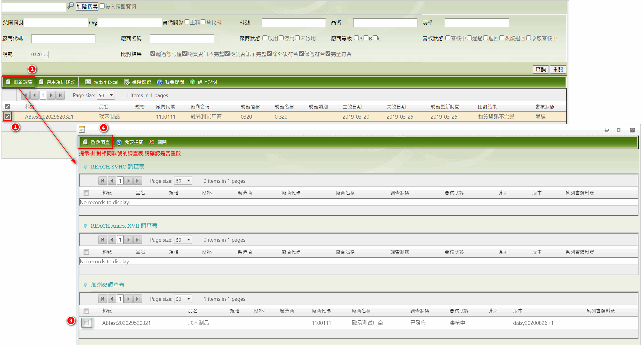The width and height of the screenshot is (644, 348).
Task: Open 加州65 Page size dropdown
Action: point(183,299)
